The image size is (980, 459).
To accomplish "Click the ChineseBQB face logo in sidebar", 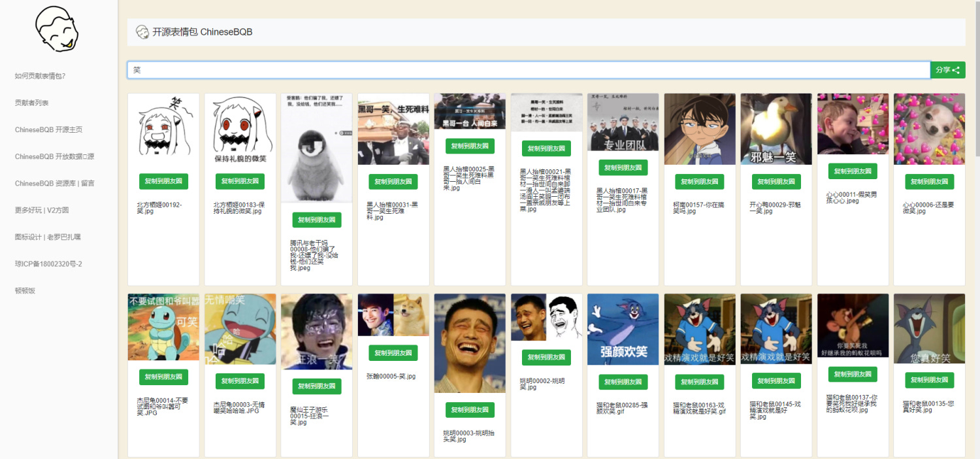I will tap(57, 29).
